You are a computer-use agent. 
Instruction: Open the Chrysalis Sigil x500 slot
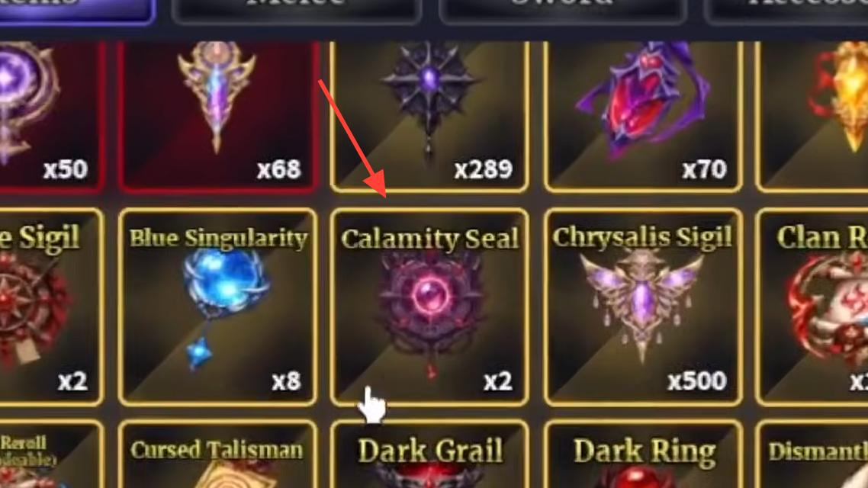click(643, 307)
